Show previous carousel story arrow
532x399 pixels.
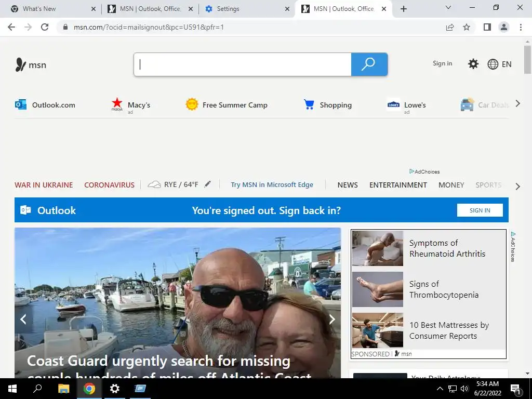pyautogui.click(x=23, y=319)
